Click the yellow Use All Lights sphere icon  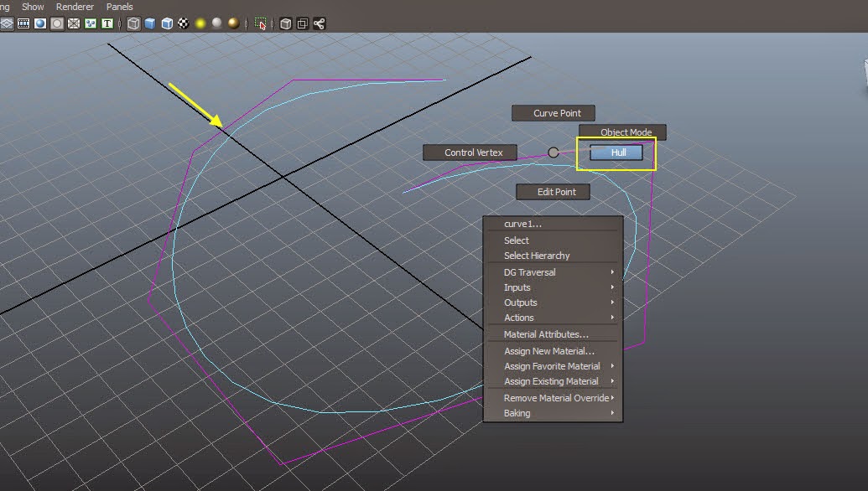(x=200, y=23)
